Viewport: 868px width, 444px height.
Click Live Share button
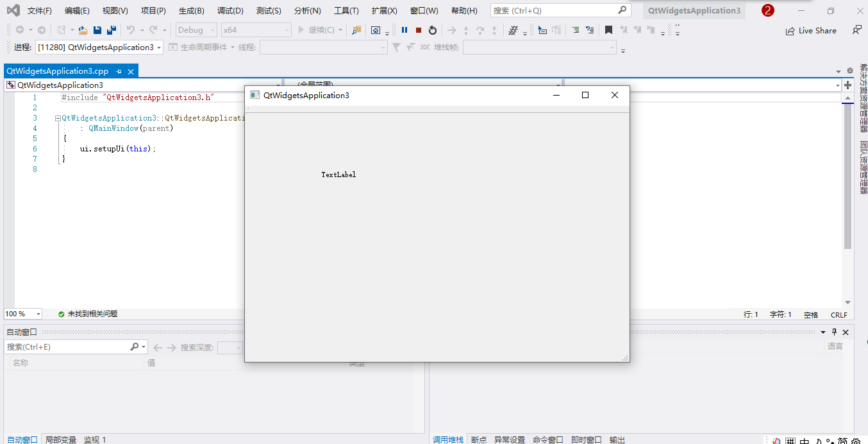pos(811,31)
